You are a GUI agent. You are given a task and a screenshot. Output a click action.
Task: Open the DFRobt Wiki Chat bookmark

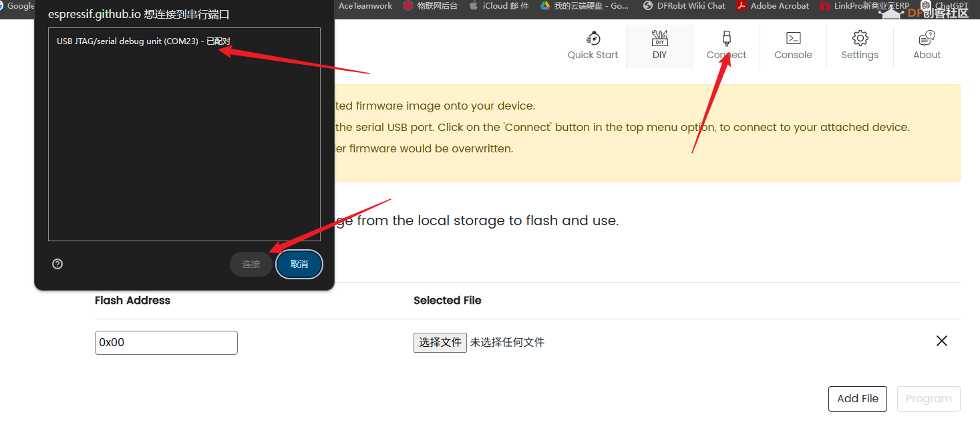[684, 6]
